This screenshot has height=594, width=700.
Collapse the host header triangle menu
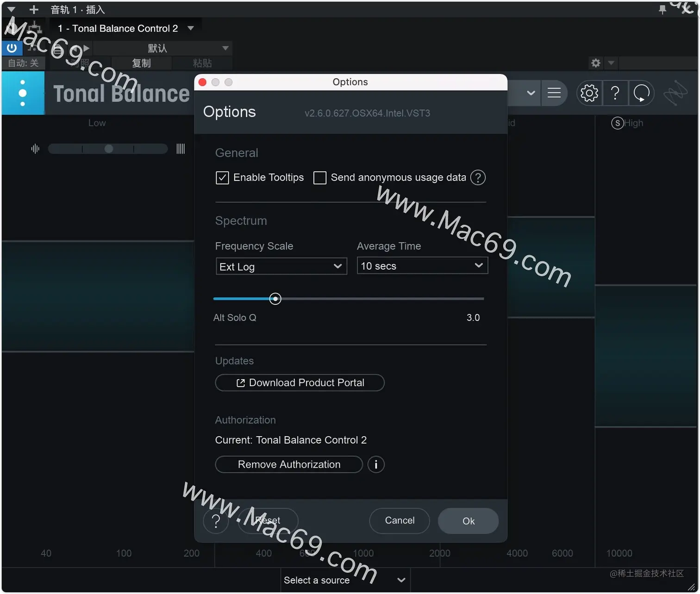[x=12, y=9]
